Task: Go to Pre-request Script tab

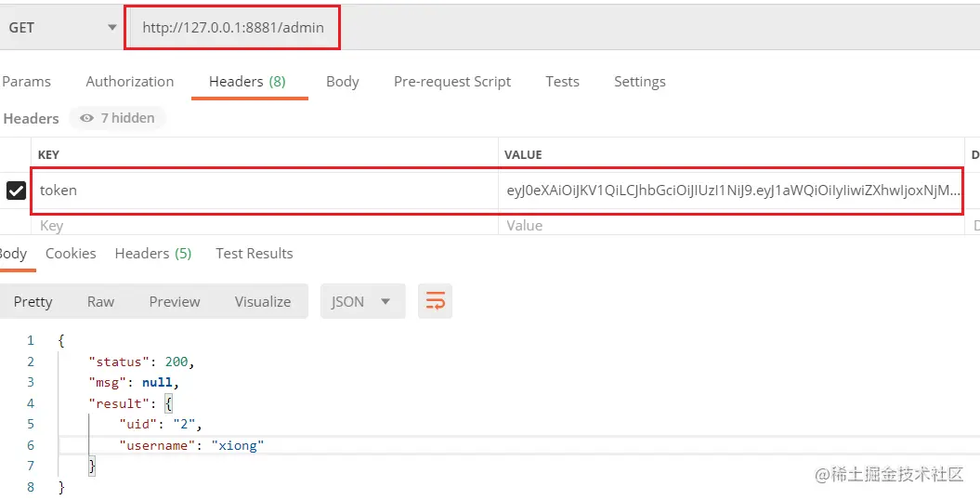Action: tap(451, 82)
